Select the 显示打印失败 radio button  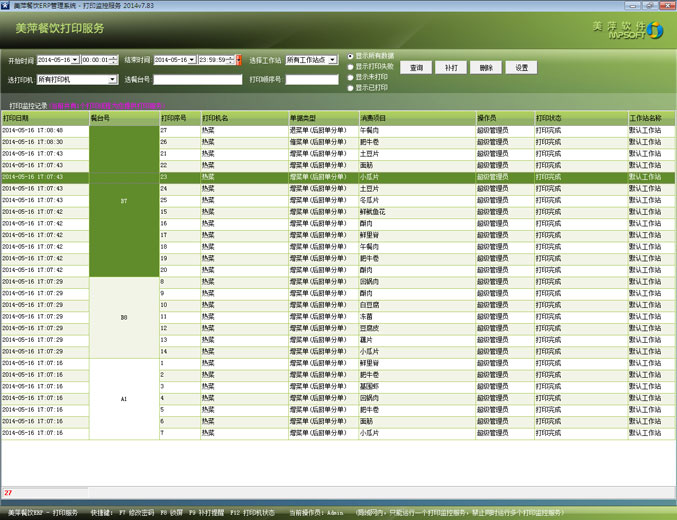coord(350,67)
